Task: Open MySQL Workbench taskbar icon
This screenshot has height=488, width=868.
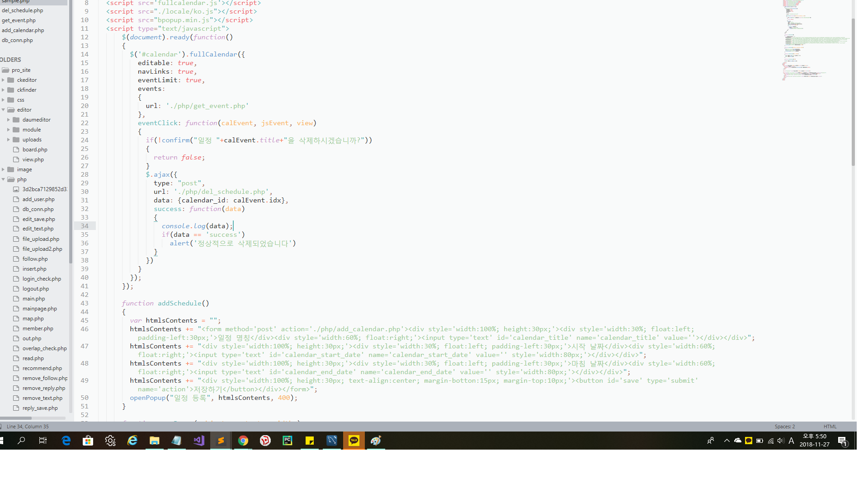Action: (x=331, y=441)
